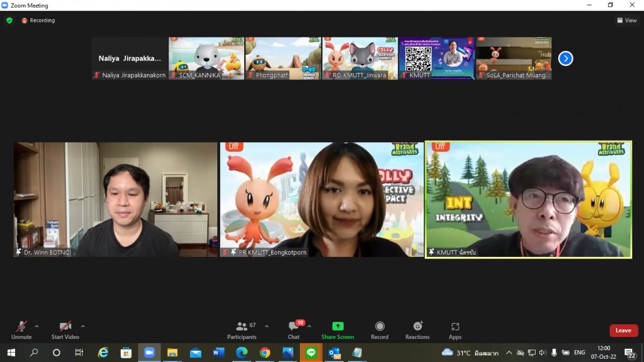Open Task View on the taskbar

pyautogui.click(x=79, y=352)
